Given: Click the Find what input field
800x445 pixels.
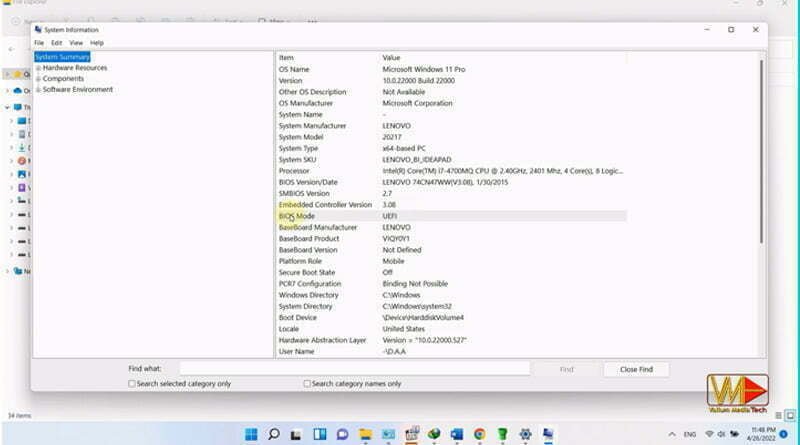Looking at the screenshot, I should (355, 369).
